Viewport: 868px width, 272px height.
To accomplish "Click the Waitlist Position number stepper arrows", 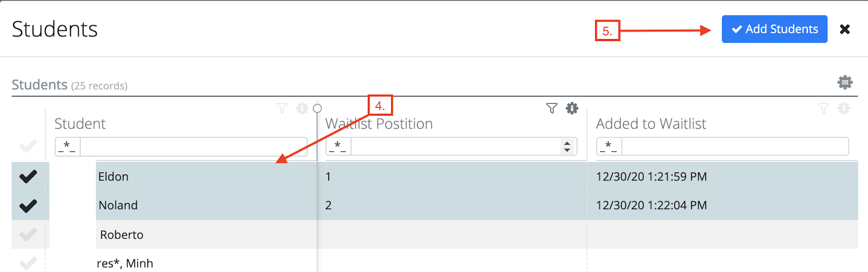I will 567,146.
